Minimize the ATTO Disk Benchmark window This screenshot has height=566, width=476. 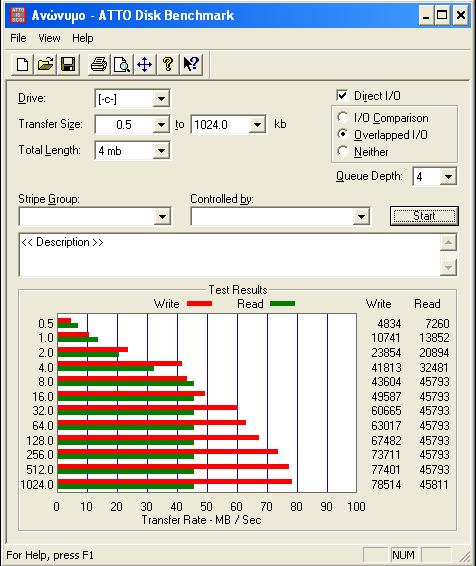[x=426, y=16]
